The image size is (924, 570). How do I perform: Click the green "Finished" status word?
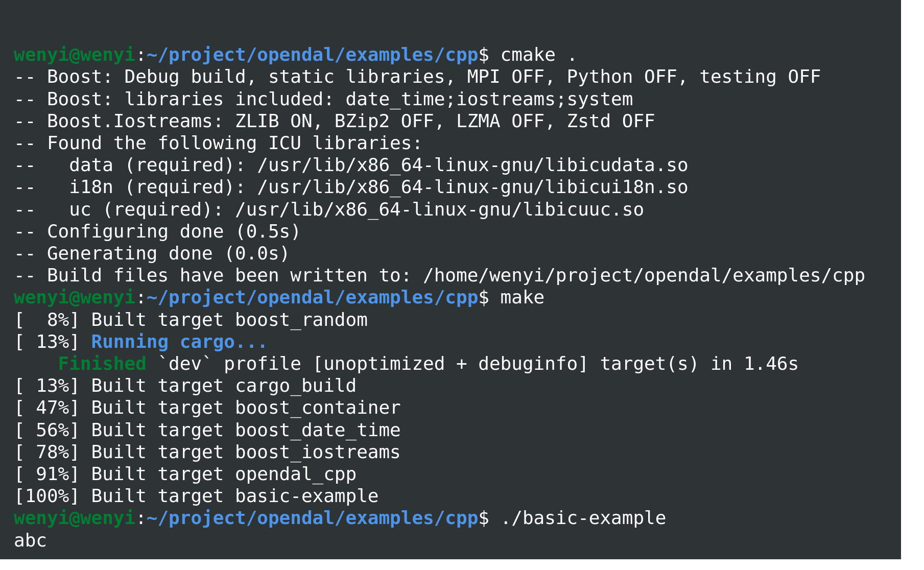click(102, 364)
